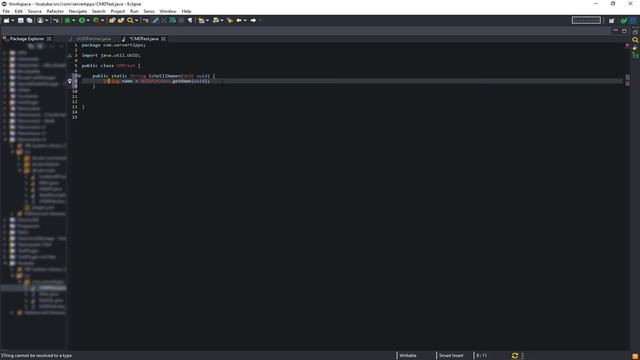Click the Back navigation yellow arrow
640x360 pixels.
(x=239, y=20)
